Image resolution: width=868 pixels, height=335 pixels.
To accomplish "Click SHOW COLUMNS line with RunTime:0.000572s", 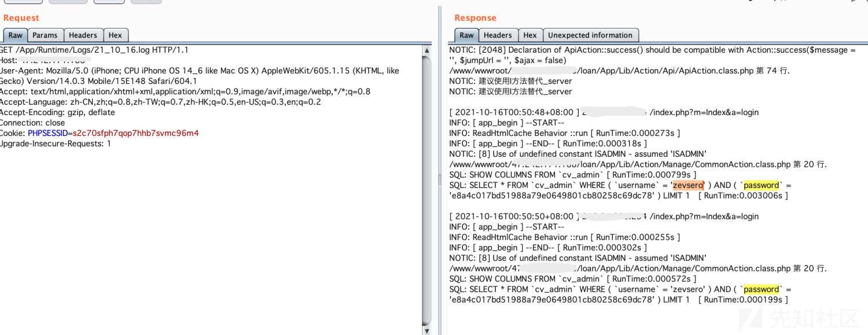I will 572,279.
